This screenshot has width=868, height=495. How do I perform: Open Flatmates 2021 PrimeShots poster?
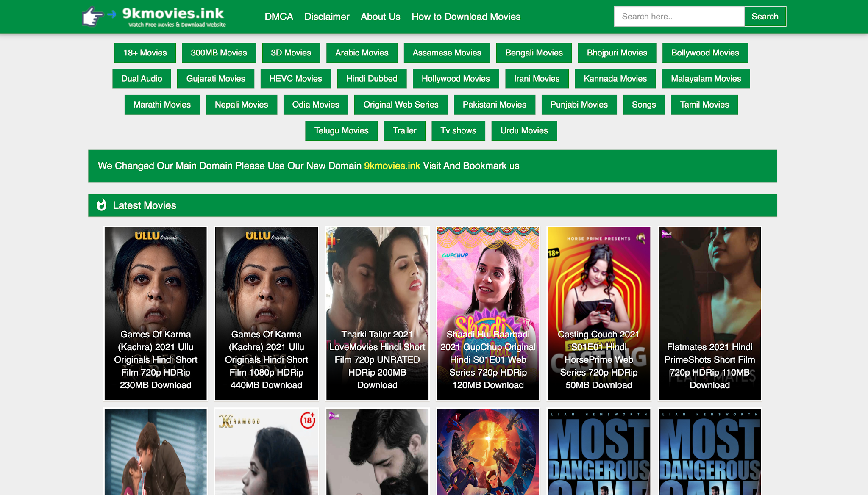(x=710, y=313)
